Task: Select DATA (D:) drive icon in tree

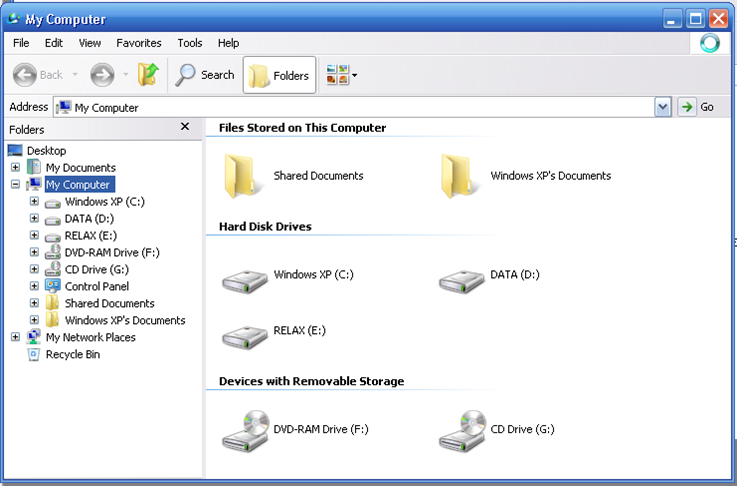Action: coord(53,220)
